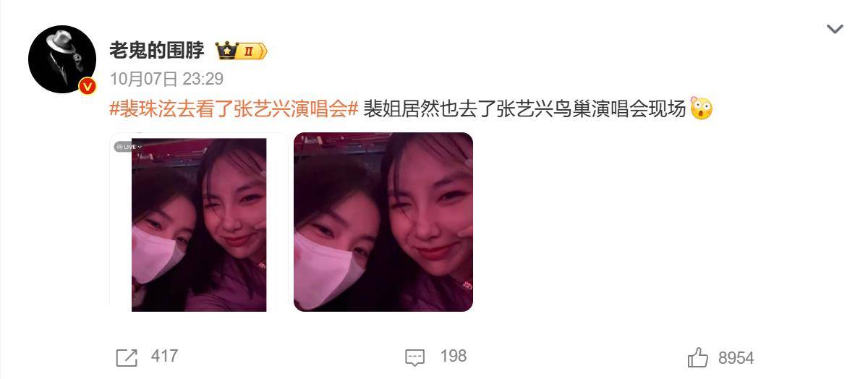Open the 老鬼的围脖 profile avatar
Screen dimensions: 868x379
pos(62,59)
